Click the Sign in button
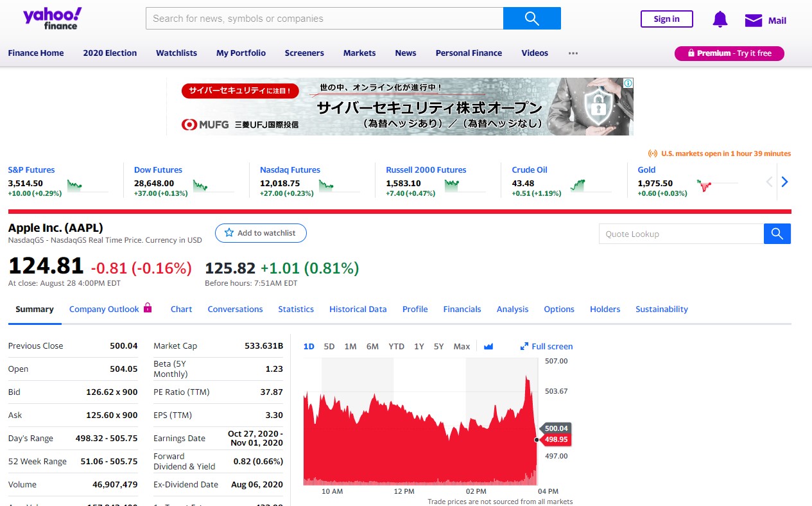 pos(667,19)
